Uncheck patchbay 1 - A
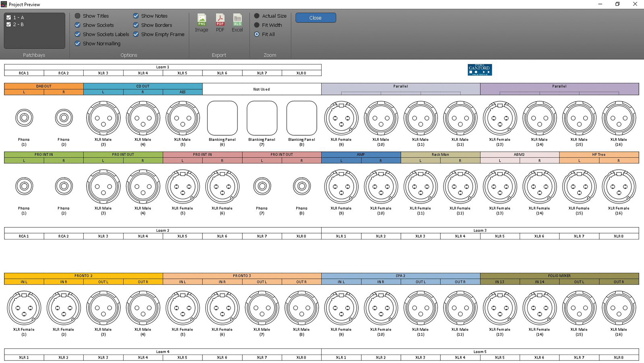The image size is (644, 363). point(9,18)
